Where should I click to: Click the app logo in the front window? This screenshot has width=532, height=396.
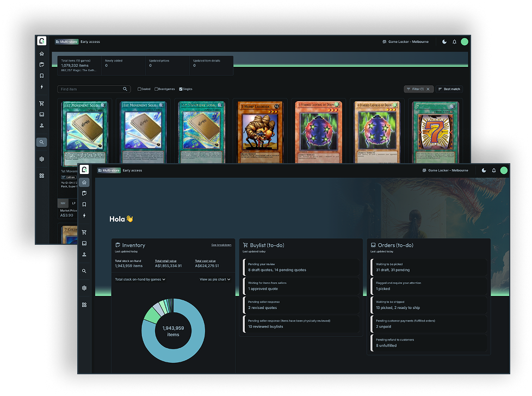(84, 169)
